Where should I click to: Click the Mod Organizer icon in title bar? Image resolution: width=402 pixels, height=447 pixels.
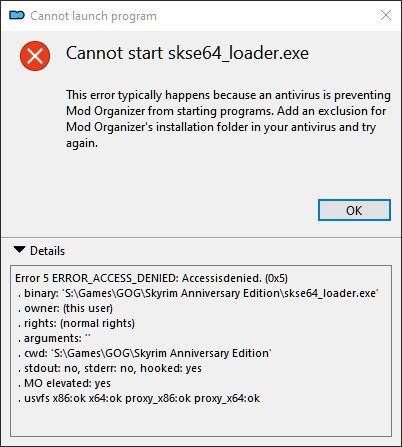[x=17, y=15]
